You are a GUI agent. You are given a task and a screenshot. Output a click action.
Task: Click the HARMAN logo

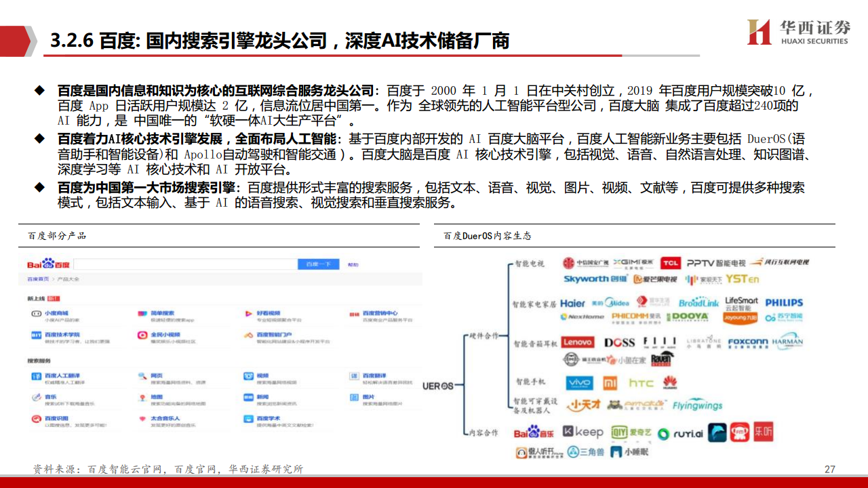(x=787, y=341)
